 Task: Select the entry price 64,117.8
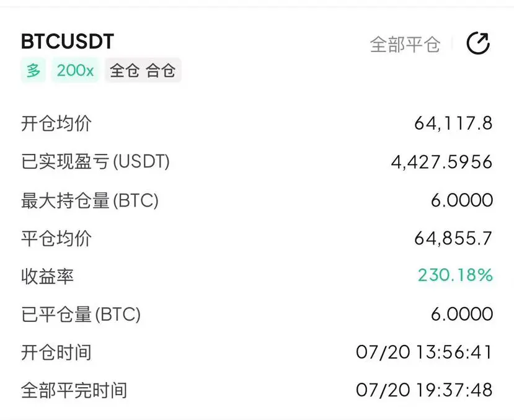click(453, 123)
